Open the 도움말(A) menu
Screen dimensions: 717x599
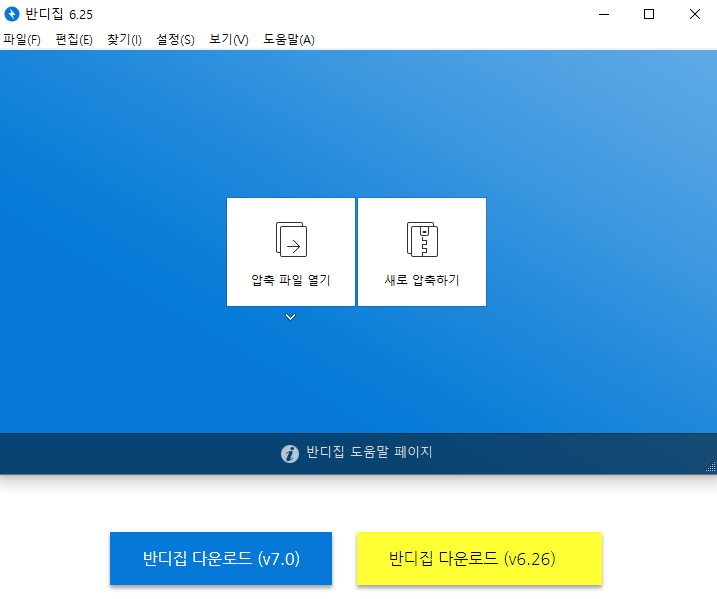pyautogui.click(x=289, y=40)
